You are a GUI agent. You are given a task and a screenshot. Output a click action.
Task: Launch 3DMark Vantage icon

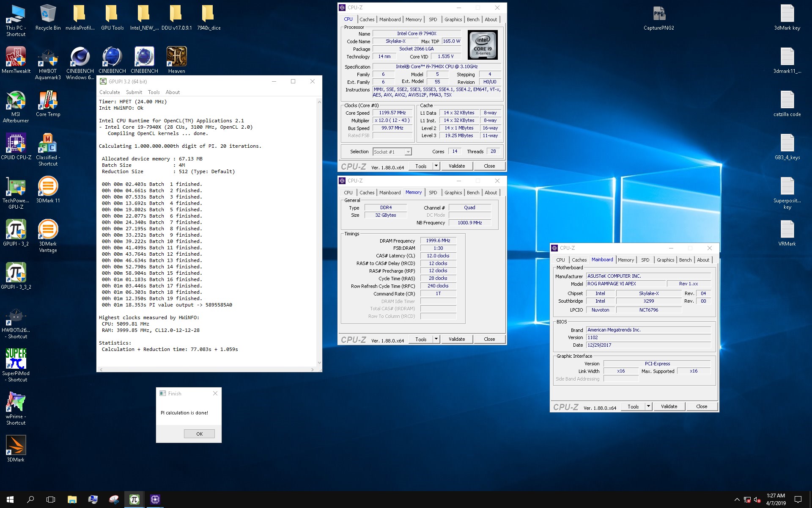coord(48,236)
